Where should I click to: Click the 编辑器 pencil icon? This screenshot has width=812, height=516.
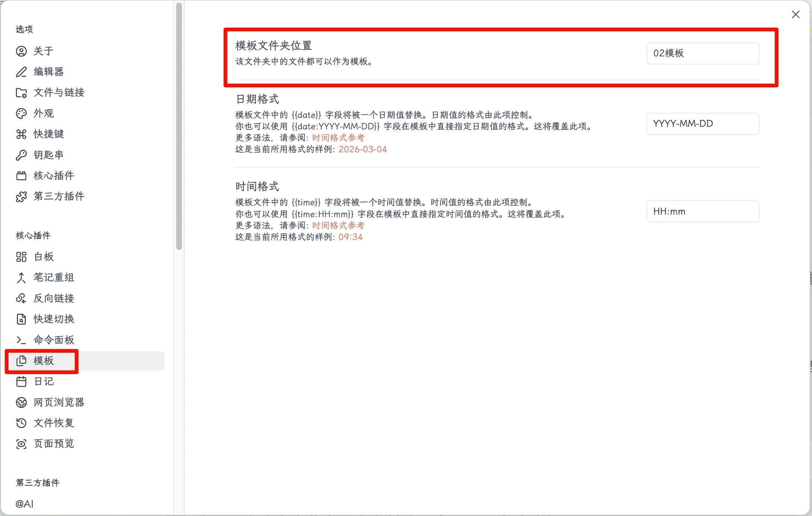click(x=21, y=72)
